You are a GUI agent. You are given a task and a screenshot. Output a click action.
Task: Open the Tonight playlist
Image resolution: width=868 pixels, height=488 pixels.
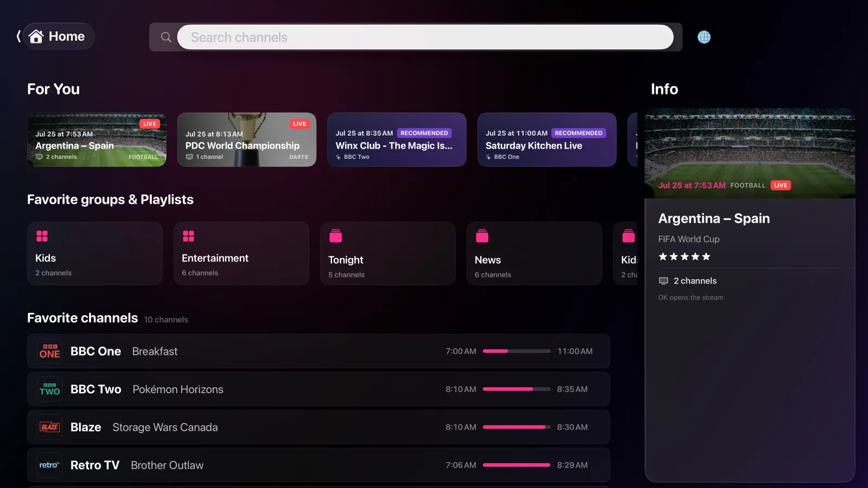[388, 253]
